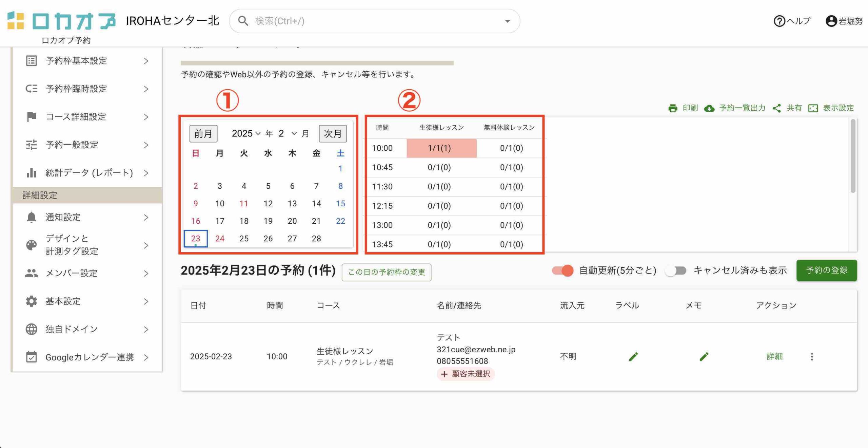Click the user account icon 岩堀努

[x=831, y=21]
